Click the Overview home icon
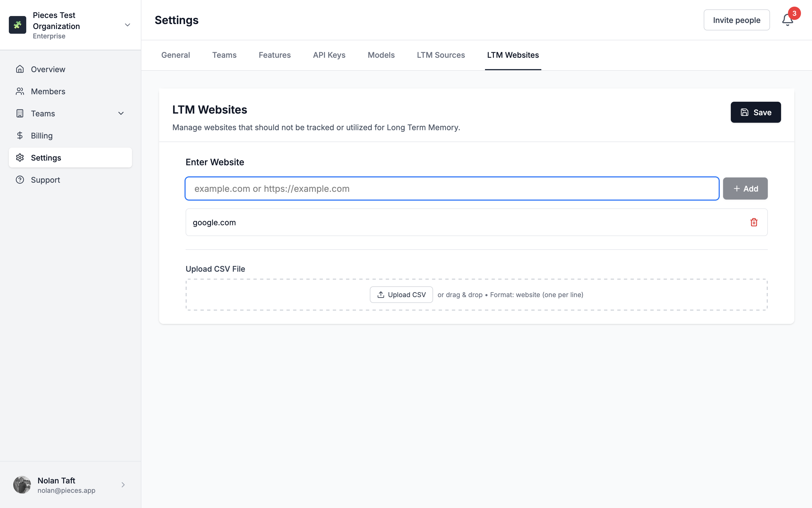Image resolution: width=812 pixels, height=508 pixels. [20, 69]
